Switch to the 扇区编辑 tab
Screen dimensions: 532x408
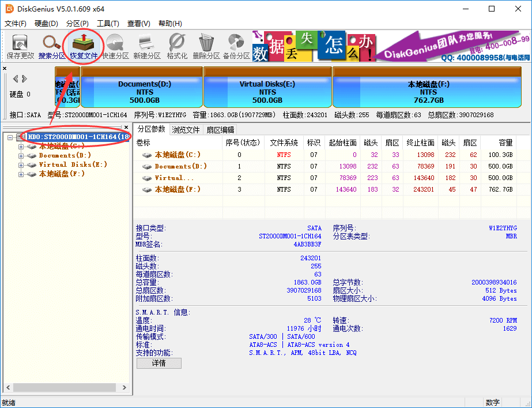[x=220, y=130]
